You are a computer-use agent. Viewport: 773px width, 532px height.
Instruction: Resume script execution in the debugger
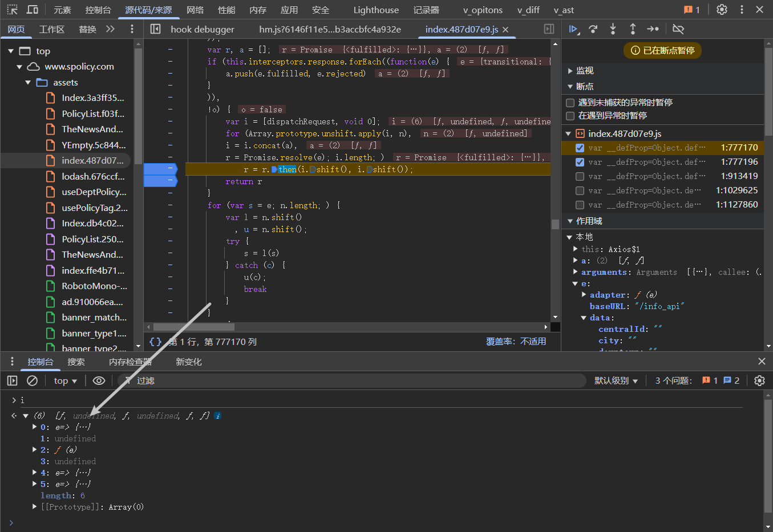[574, 29]
